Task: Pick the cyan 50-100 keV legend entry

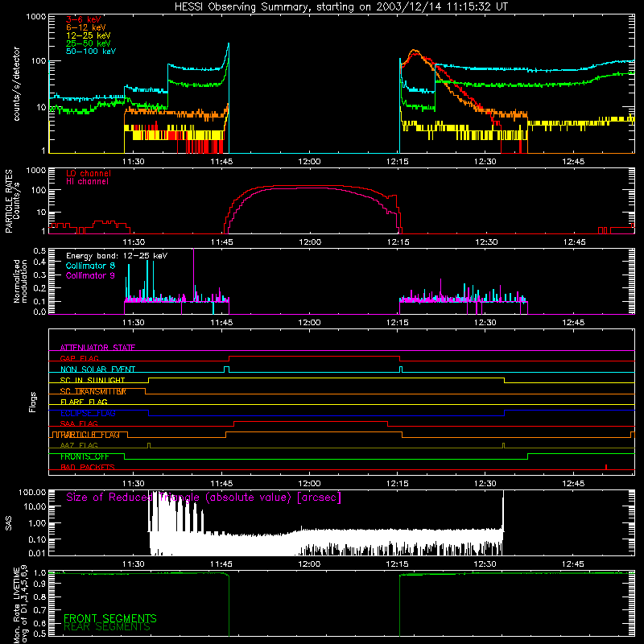Action: coord(91,52)
